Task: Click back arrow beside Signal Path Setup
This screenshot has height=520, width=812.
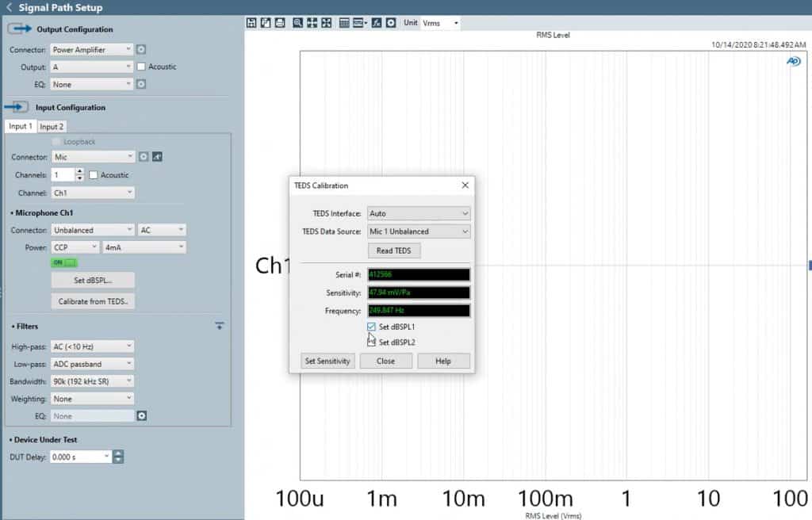Action: coord(9,7)
